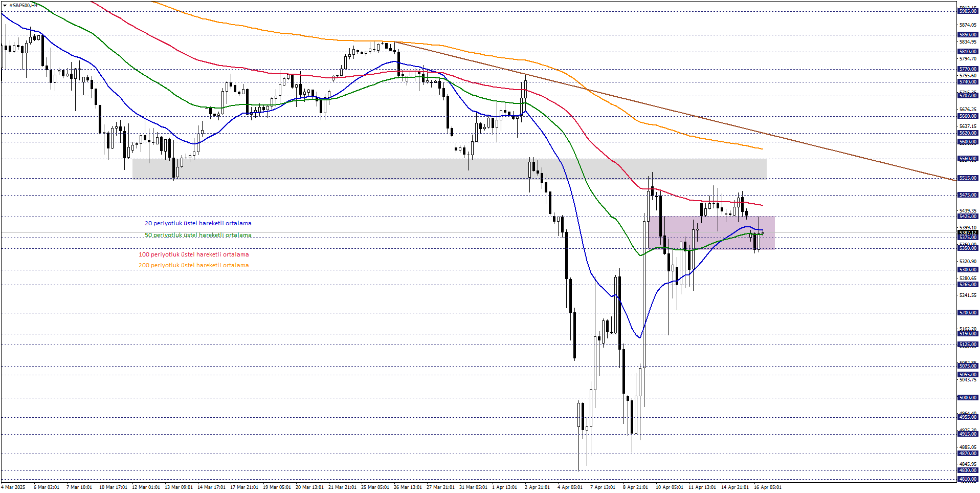This screenshot has height=493, width=980.
Task: Select the 100 periyotluk üstel hareketli ortalama label
Action: (194, 254)
